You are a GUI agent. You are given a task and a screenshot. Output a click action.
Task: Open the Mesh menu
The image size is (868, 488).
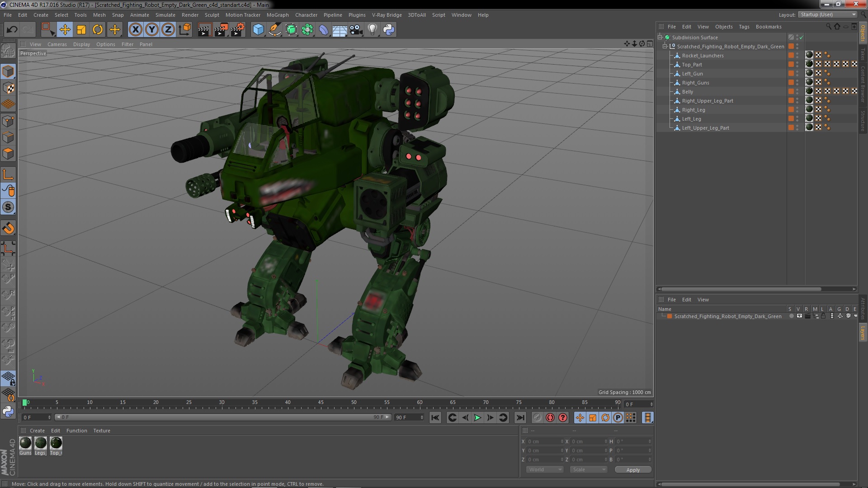pyautogui.click(x=99, y=15)
